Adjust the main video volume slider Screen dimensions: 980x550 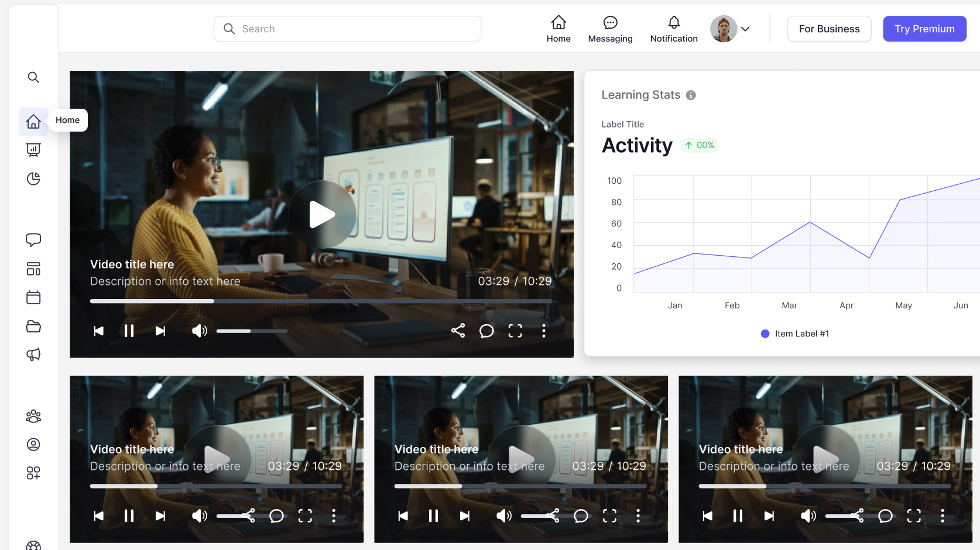pyautogui.click(x=252, y=331)
